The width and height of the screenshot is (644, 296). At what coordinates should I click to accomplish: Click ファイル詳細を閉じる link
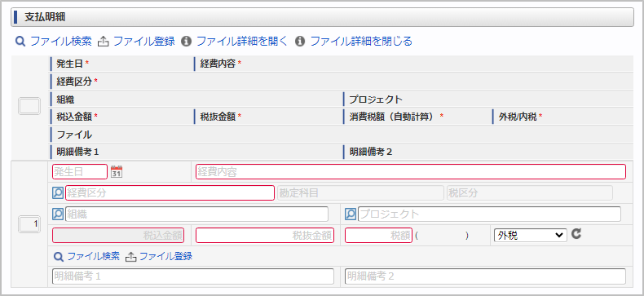tap(361, 41)
